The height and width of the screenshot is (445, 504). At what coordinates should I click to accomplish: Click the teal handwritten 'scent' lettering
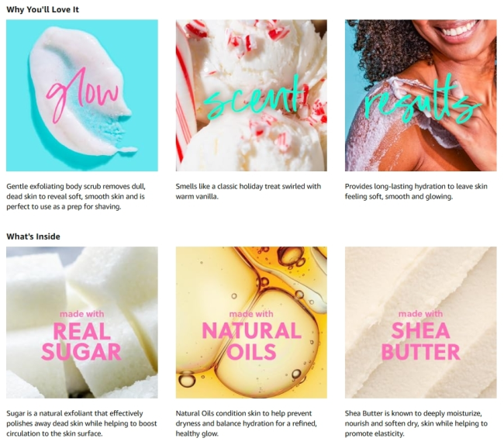coord(254,97)
